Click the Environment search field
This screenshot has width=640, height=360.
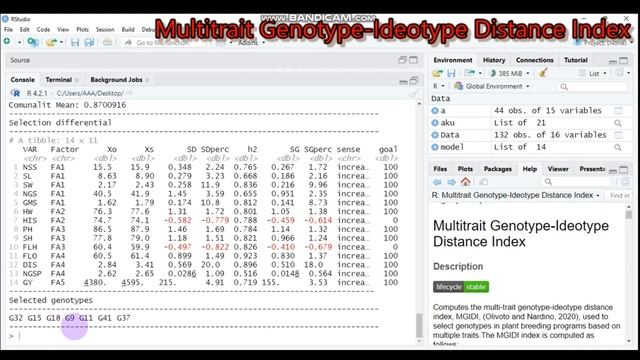pos(592,87)
